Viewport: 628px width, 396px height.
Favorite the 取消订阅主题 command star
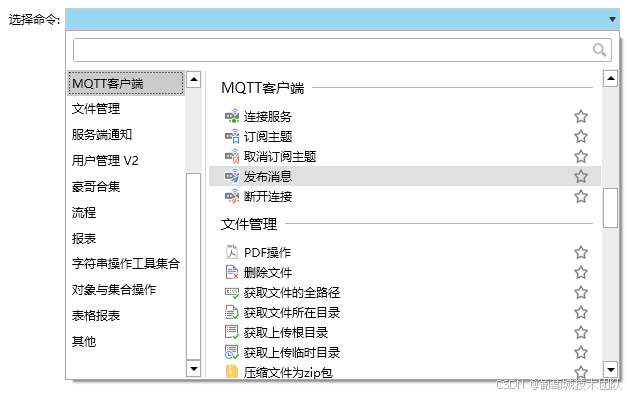click(x=581, y=157)
